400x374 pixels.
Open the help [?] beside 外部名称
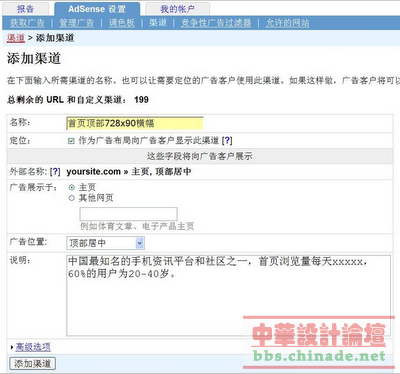click(55, 172)
